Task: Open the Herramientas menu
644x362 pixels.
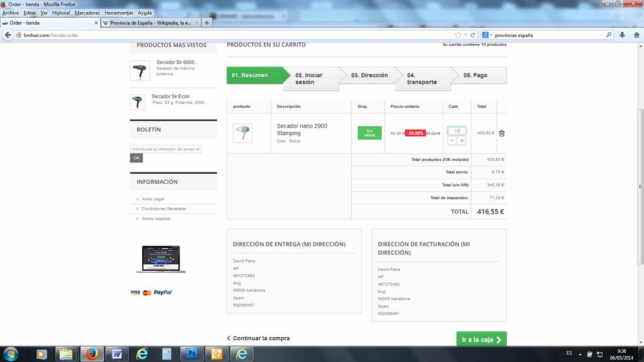Action: point(119,13)
